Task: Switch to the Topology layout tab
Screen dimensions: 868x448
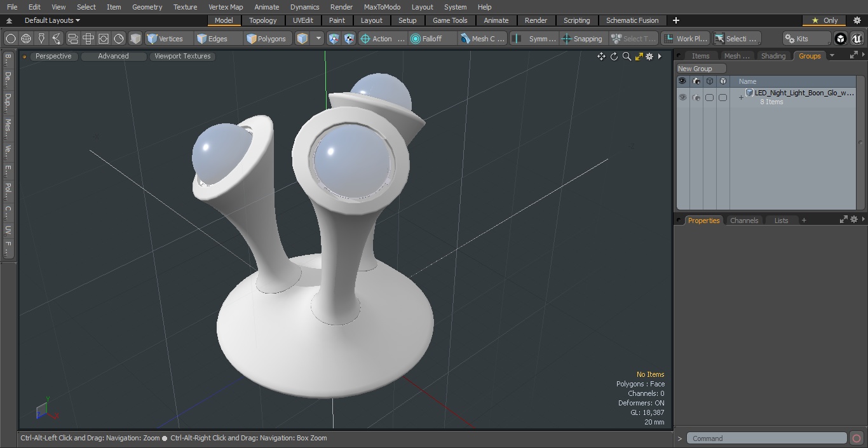Action: tap(262, 20)
